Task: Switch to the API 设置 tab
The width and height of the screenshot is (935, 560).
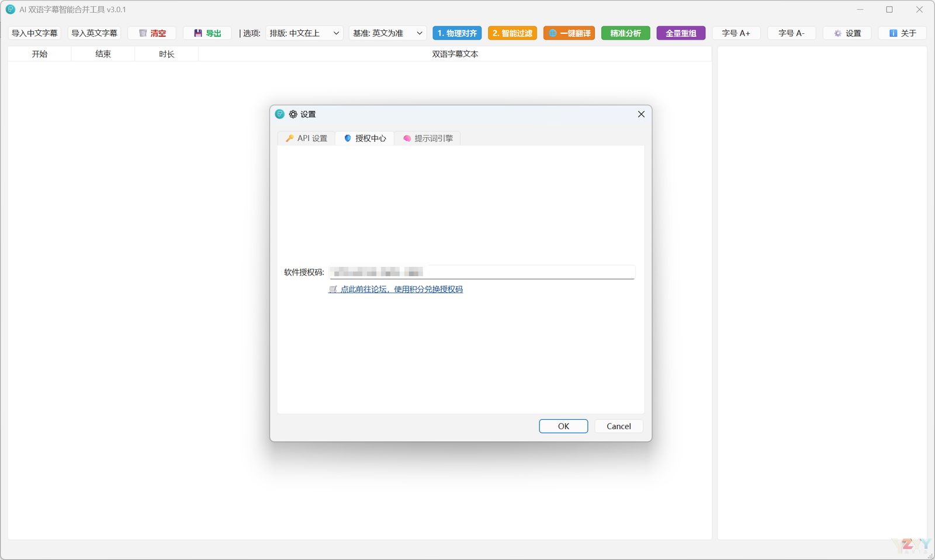Action: pos(306,138)
